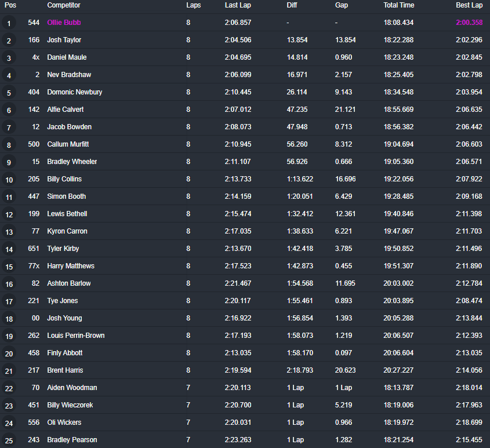Click Louis Perrin-Brown's name
490x448 pixels.
click(75, 336)
